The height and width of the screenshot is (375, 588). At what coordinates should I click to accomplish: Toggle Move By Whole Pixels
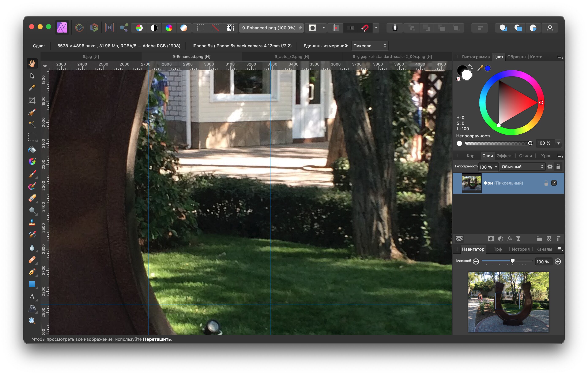pos(350,28)
